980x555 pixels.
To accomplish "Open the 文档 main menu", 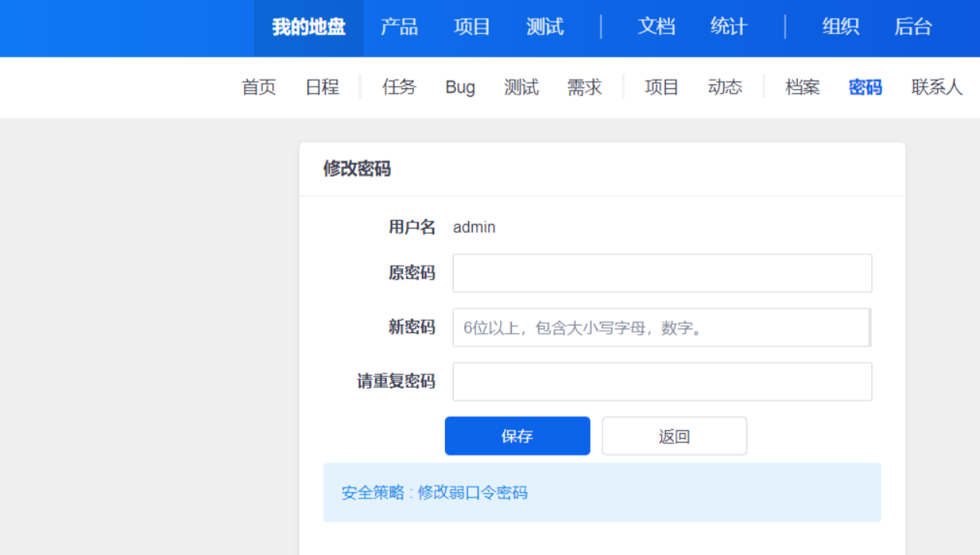I will pyautogui.click(x=657, y=28).
